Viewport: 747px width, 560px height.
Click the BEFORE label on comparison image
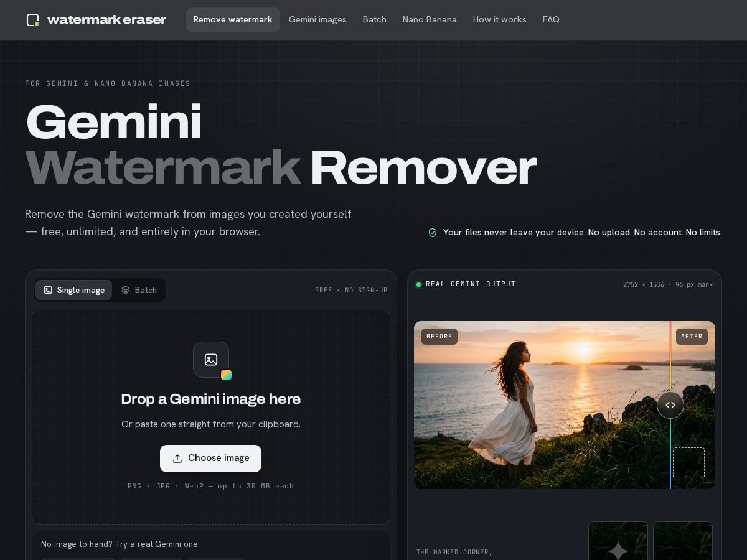tap(439, 337)
